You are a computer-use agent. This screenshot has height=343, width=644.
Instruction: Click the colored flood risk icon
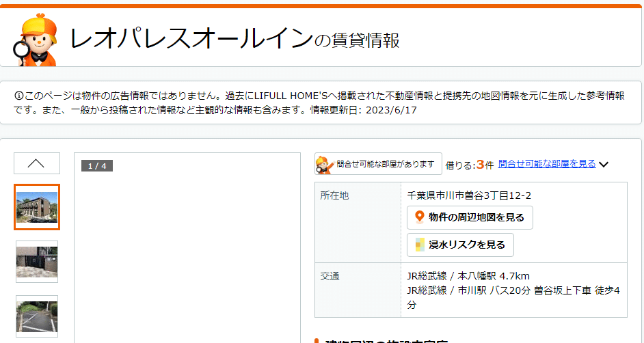tap(420, 245)
